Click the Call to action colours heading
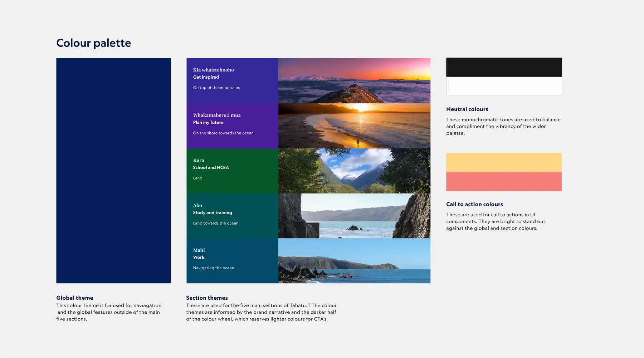The height and width of the screenshot is (358, 644). coord(474,204)
